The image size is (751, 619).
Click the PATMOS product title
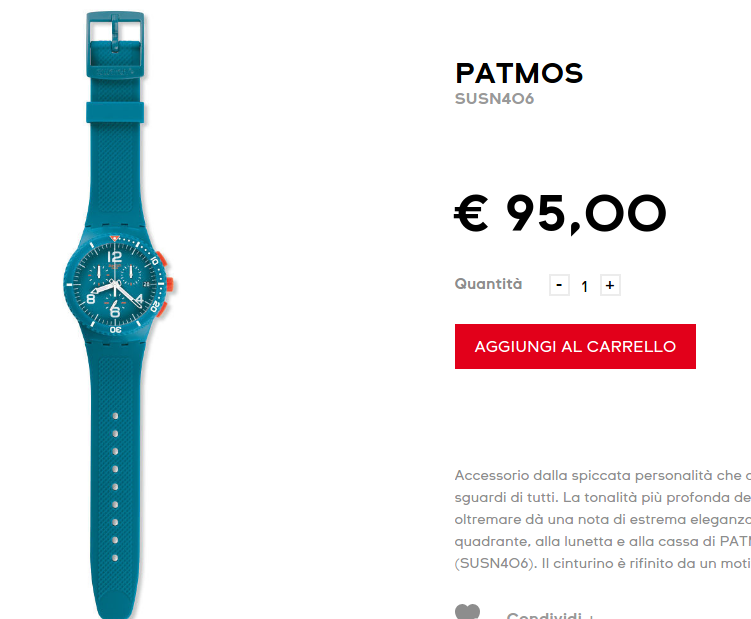coord(519,73)
